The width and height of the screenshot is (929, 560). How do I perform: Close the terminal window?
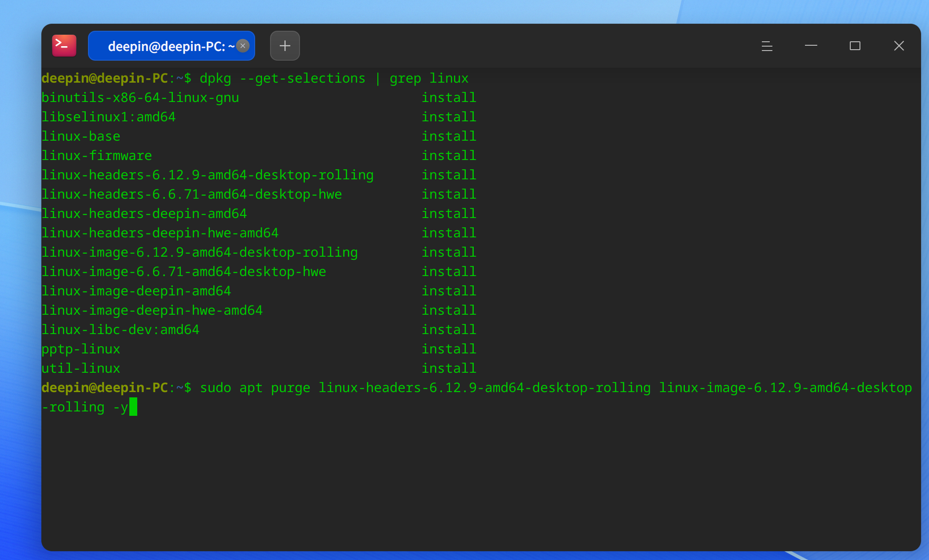click(899, 46)
